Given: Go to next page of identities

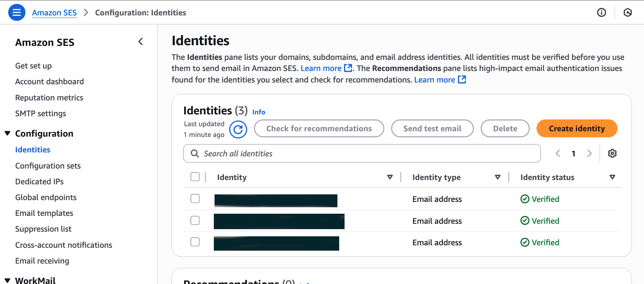Looking at the screenshot, I should (x=589, y=153).
